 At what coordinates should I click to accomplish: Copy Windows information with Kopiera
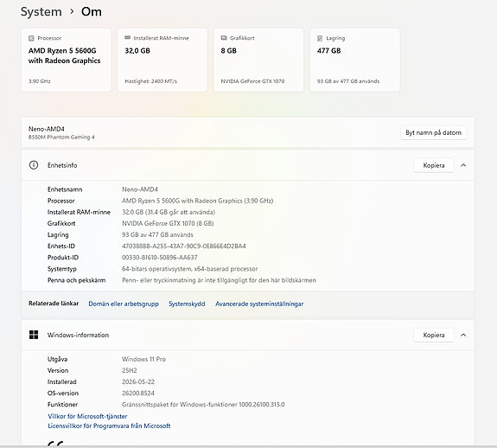click(434, 335)
